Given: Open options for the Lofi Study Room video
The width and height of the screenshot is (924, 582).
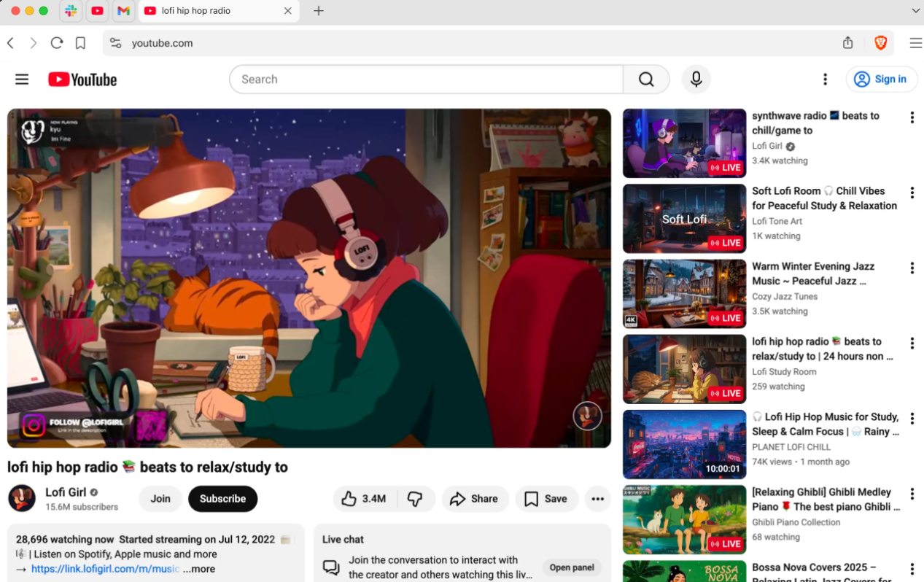Looking at the screenshot, I should pos(912,343).
